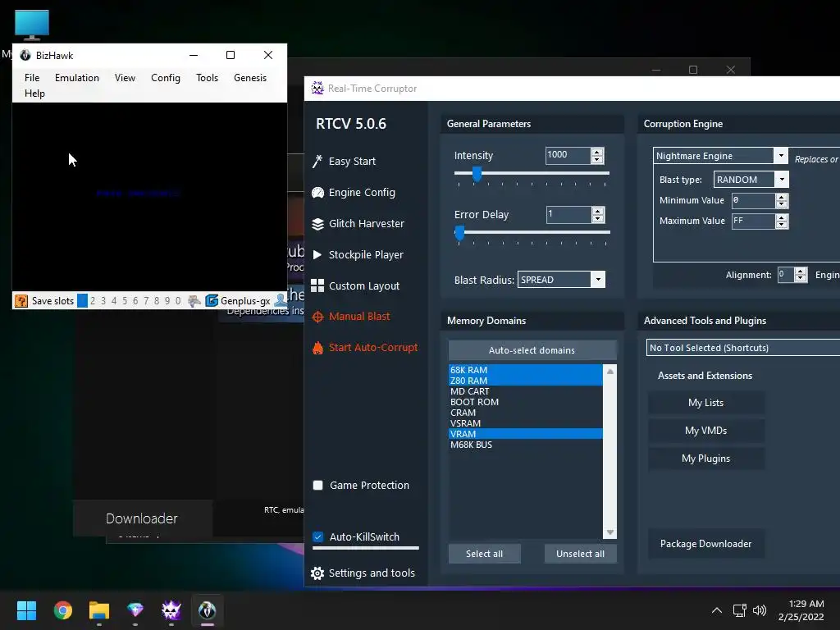This screenshot has height=630, width=840.
Task: Click the Custom Layout grid icon
Action: (317, 285)
